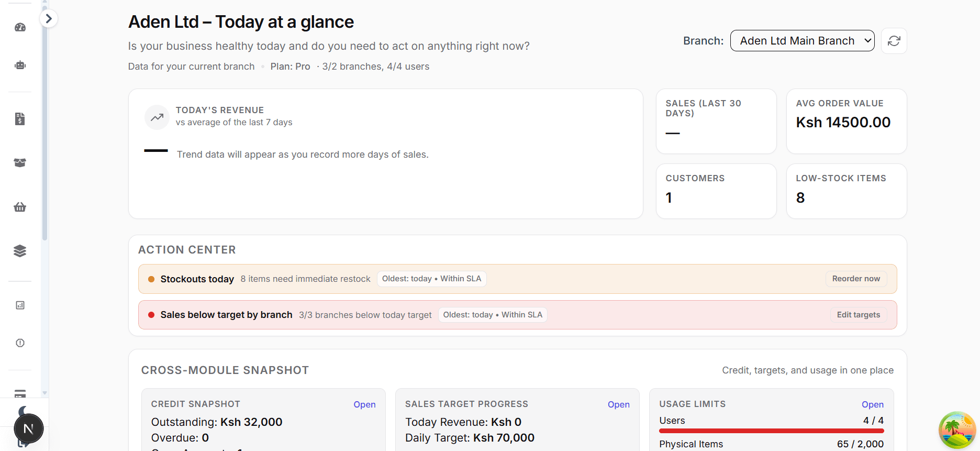980x451 pixels.
Task: Click the palm tree floating badge
Action: pos(957,430)
